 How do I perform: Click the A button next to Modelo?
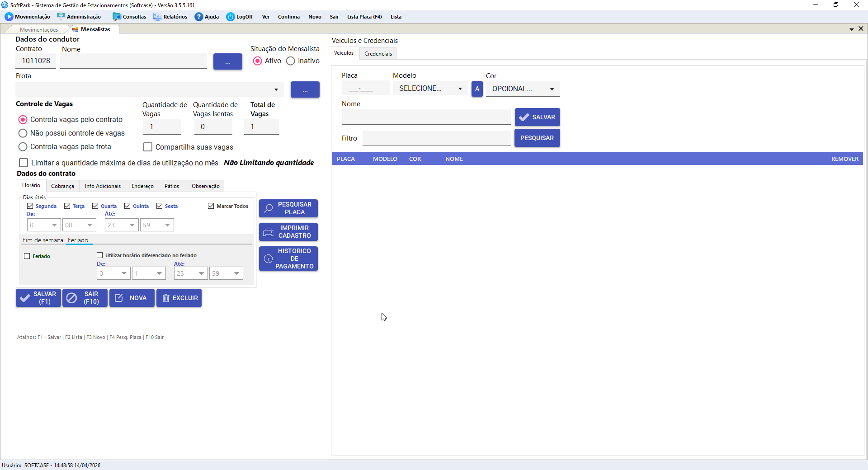pyautogui.click(x=477, y=89)
